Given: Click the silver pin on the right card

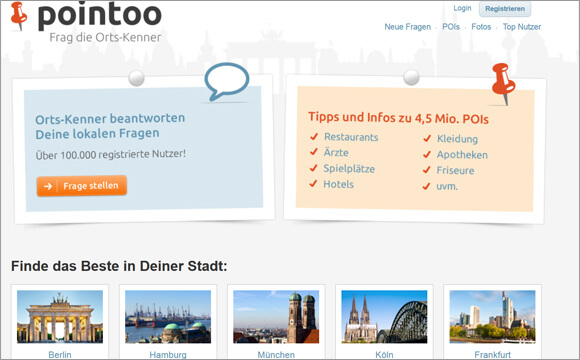Looking at the screenshot, I should 411,77.
